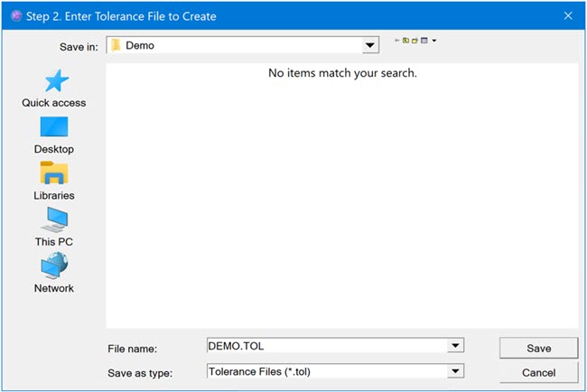Click the up one level folder icon
Screen dimensions: 587x392
click(x=406, y=41)
